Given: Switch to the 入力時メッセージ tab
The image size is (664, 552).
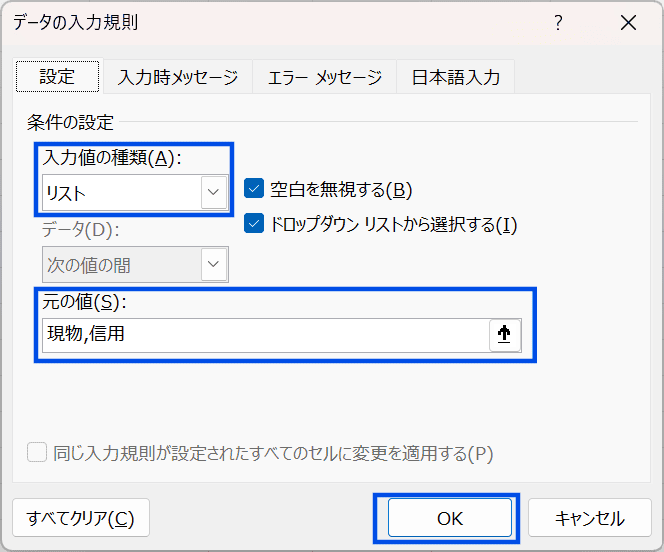Looking at the screenshot, I should click(x=178, y=77).
